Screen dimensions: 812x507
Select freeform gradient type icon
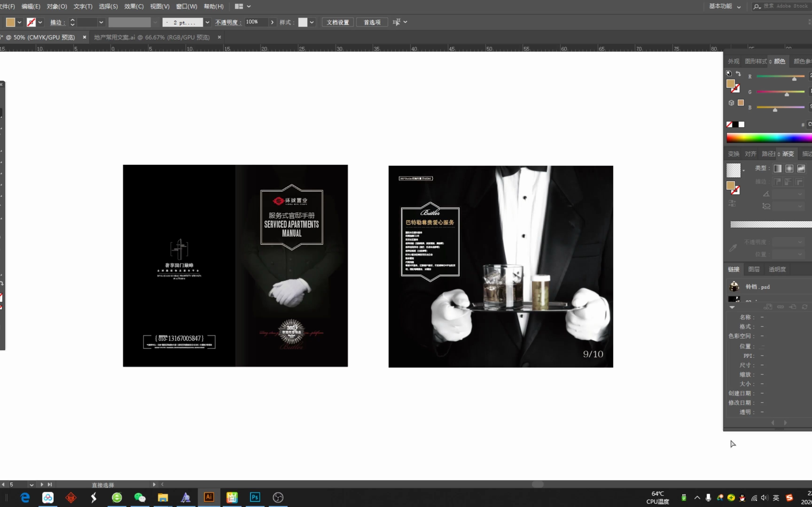[801, 169]
